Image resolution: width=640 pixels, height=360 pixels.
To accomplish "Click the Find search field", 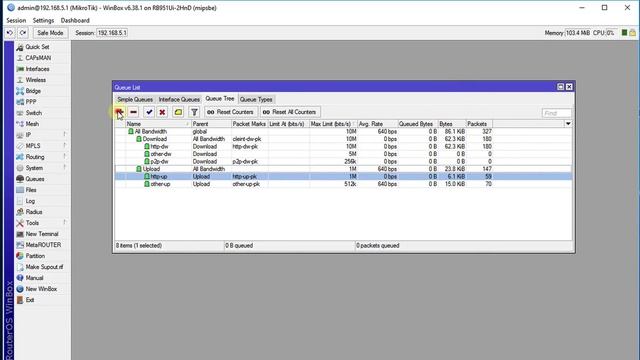I will [x=556, y=113].
